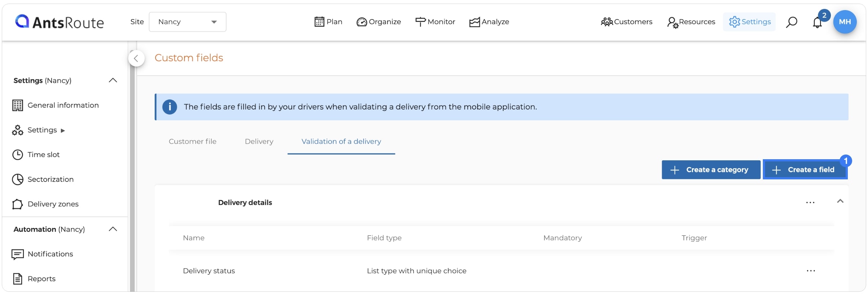Click the Resources person-gear icon

click(672, 23)
